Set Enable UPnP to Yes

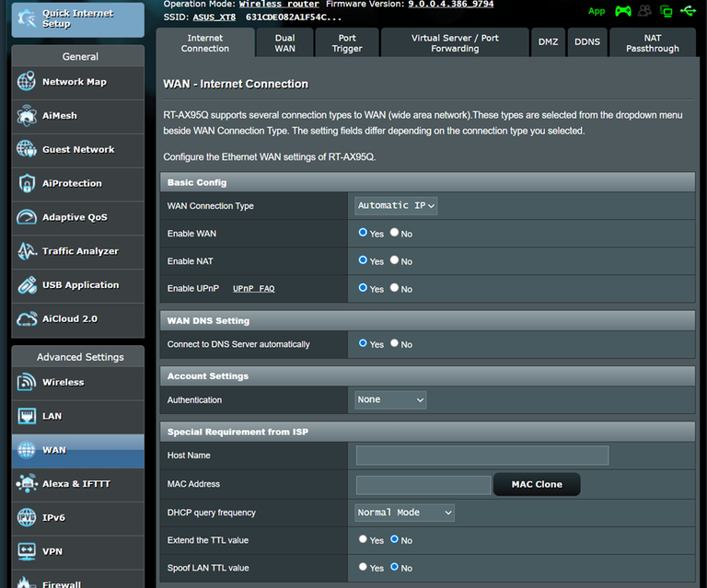tap(363, 287)
